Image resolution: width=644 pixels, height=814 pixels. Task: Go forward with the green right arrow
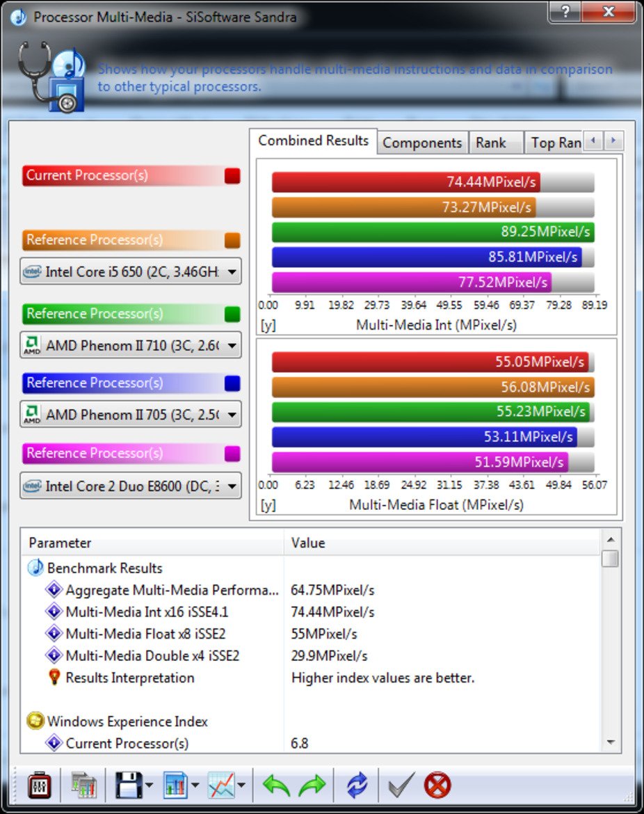click(312, 785)
